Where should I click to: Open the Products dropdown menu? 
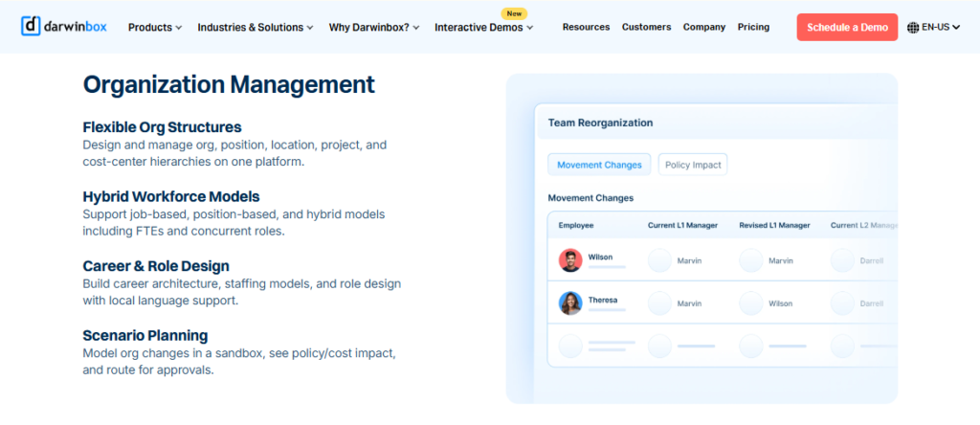click(x=155, y=28)
